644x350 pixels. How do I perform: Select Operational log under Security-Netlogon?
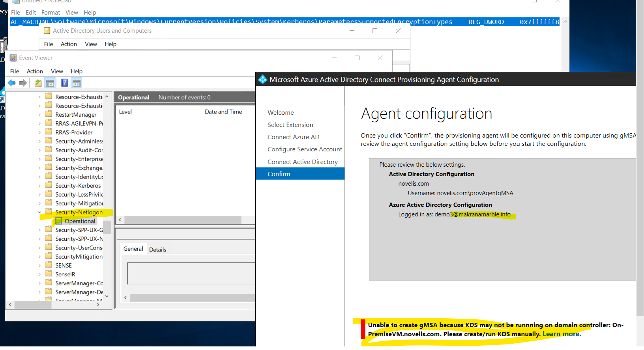pyautogui.click(x=80, y=221)
